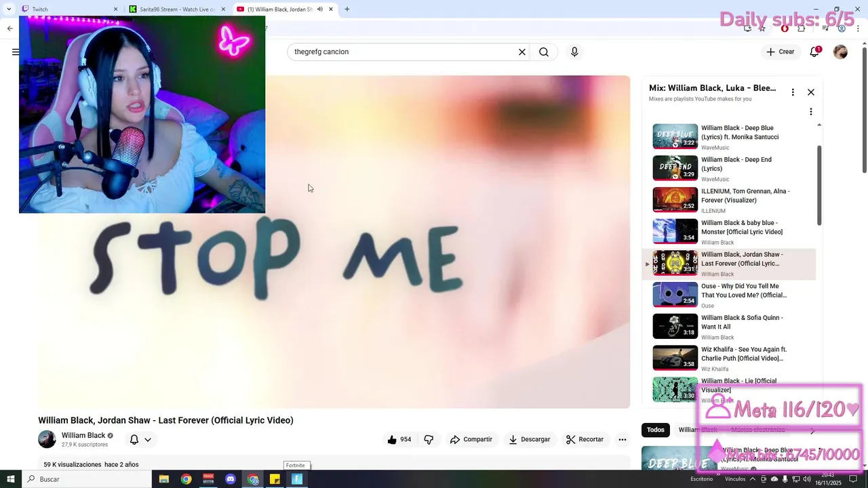Open the Windows notification center icon
868x488 pixels.
click(854, 479)
